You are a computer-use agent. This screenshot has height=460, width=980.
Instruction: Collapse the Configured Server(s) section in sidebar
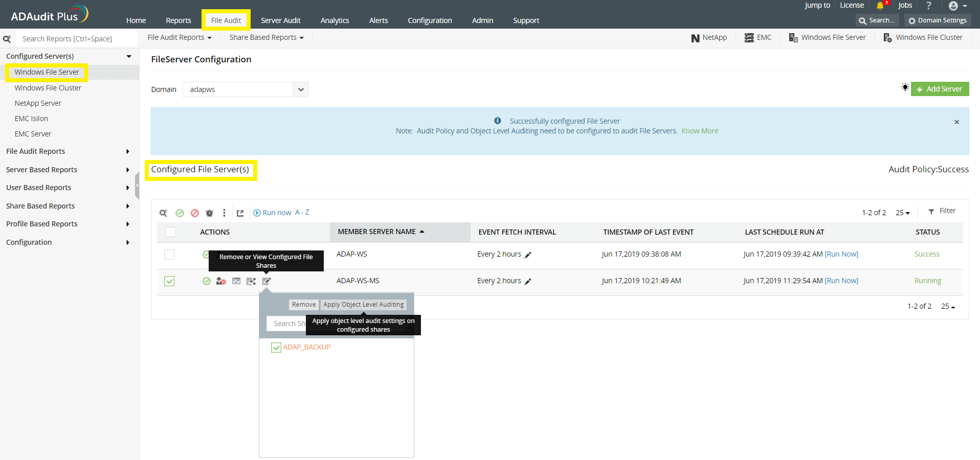[x=129, y=56]
